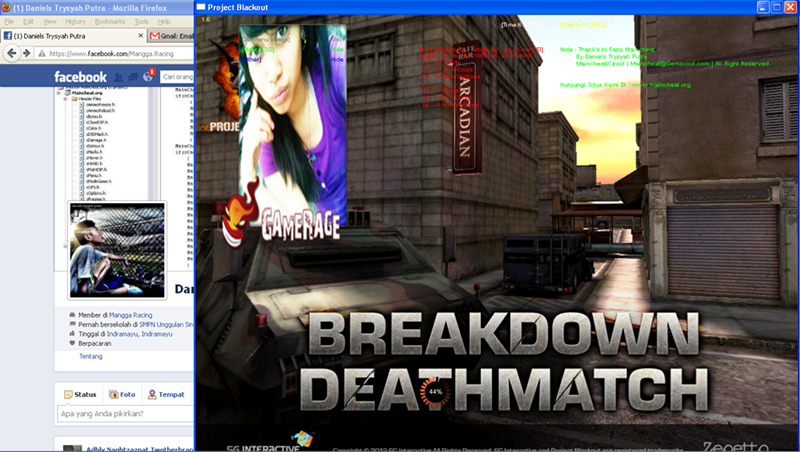This screenshot has height=452, width=800.
Task: Open the Tentang link
Action: click(90, 356)
